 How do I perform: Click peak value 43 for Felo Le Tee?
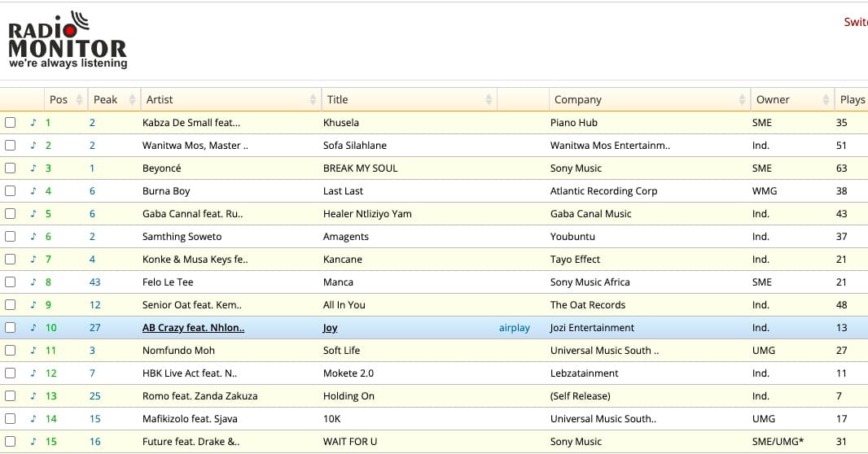[x=94, y=282]
